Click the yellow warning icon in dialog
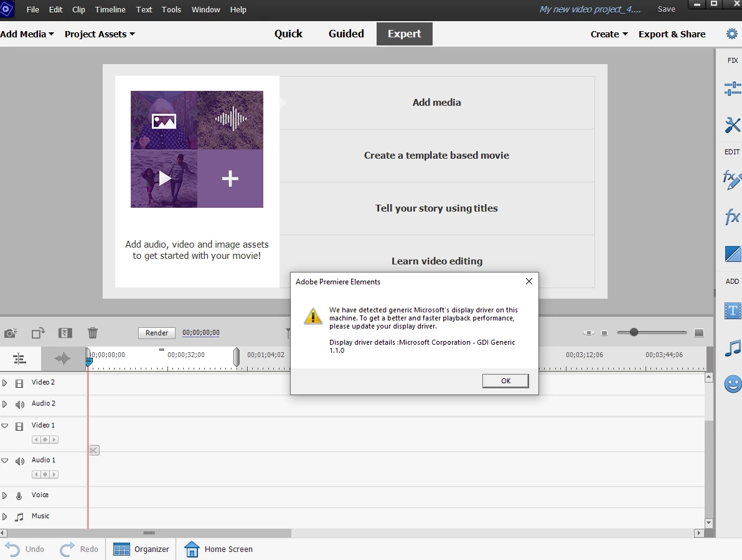The width and height of the screenshot is (742, 560). pyautogui.click(x=312, y=316)
